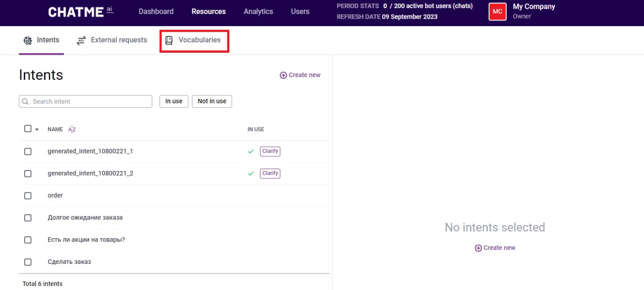Click the plus icon beside Intents heading
Screen dimensions: 644x290
click(283, 75)
